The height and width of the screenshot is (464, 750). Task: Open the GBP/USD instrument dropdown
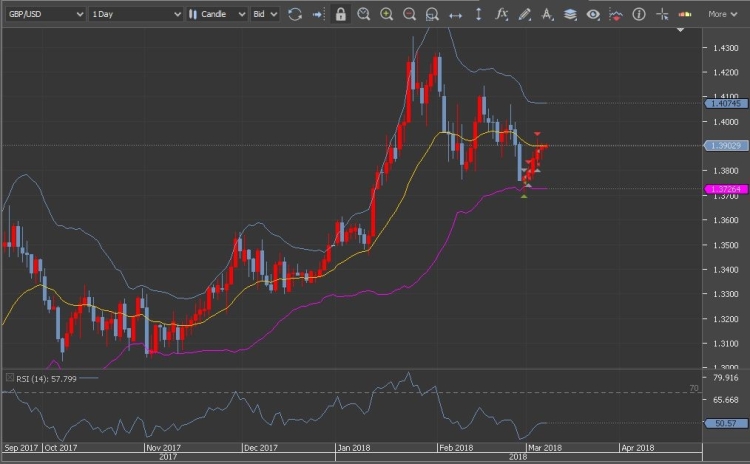44,14
